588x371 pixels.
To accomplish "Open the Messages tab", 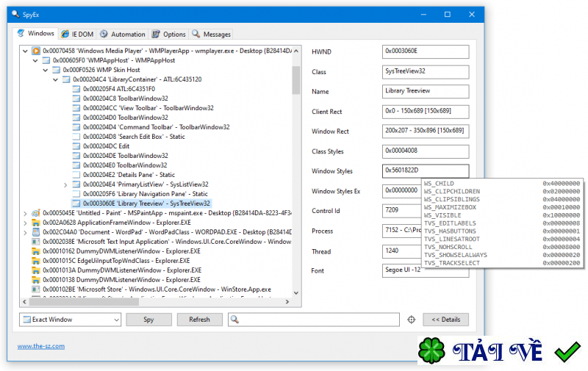I will pyautogui.click(x=212, y=34).
